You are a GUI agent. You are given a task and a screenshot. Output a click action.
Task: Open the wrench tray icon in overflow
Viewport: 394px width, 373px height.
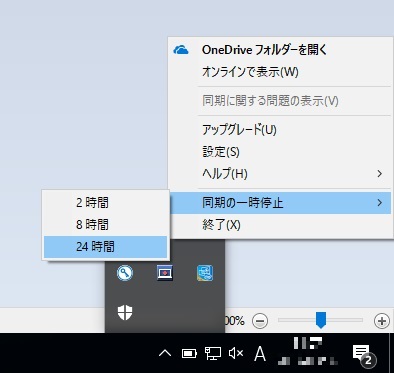tap(125, 273)
